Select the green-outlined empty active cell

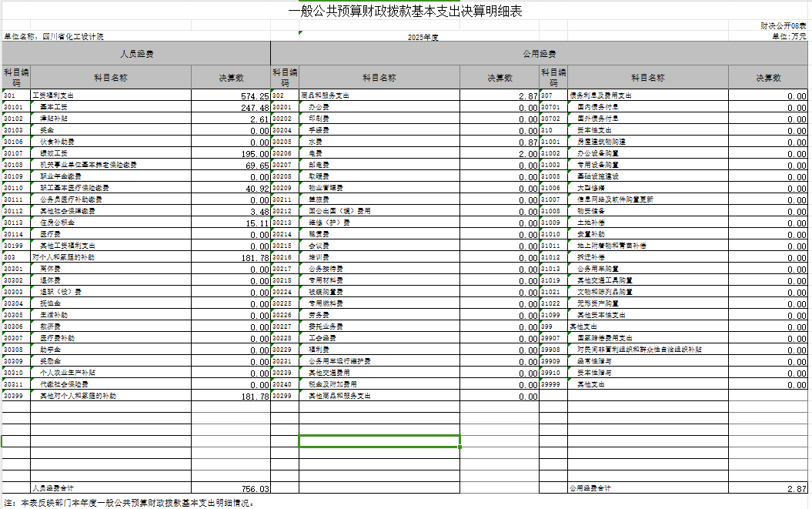coord(379,441)
